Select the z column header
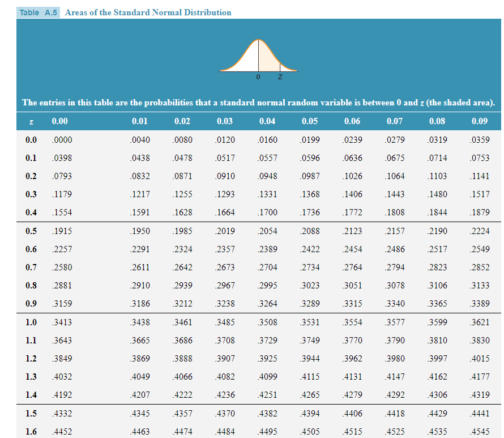This screenshot has height=438, width=504. [31, 121]
